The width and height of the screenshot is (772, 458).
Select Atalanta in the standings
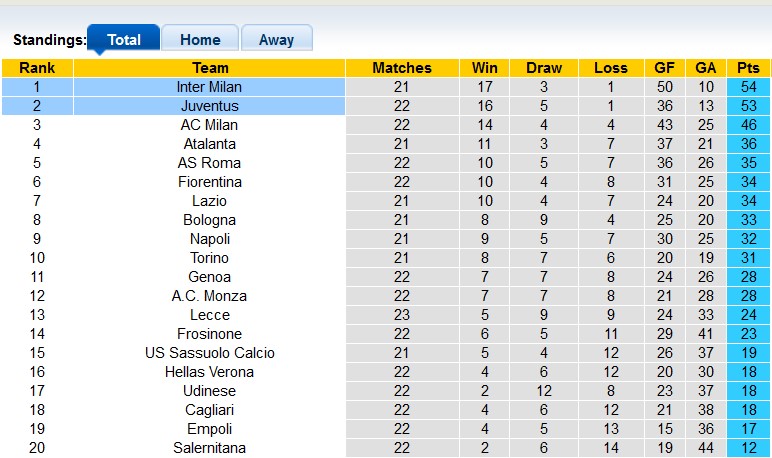tap(210, 144)
